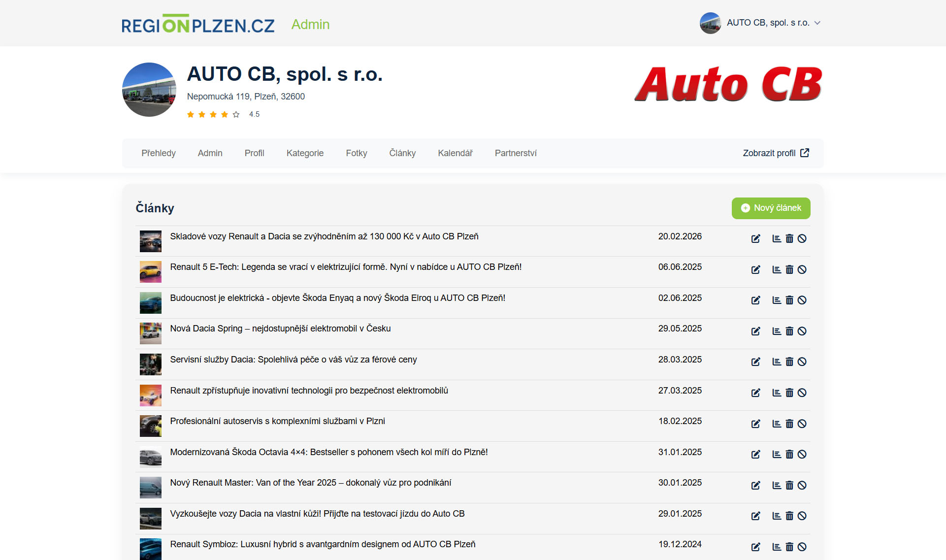946x560 pixels.
Task: Open the Nová Dacia Spring article thumbnail
Action: 151,333
